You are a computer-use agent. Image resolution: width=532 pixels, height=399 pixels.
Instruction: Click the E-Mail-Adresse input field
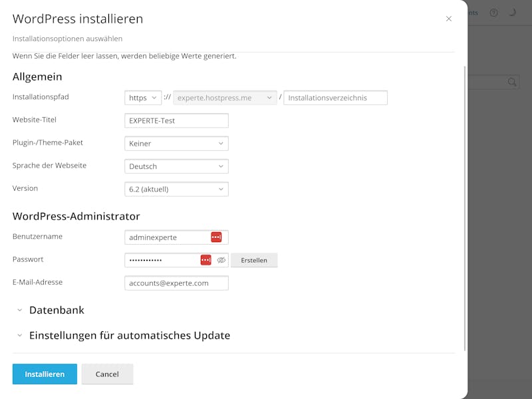pos(176,283)
